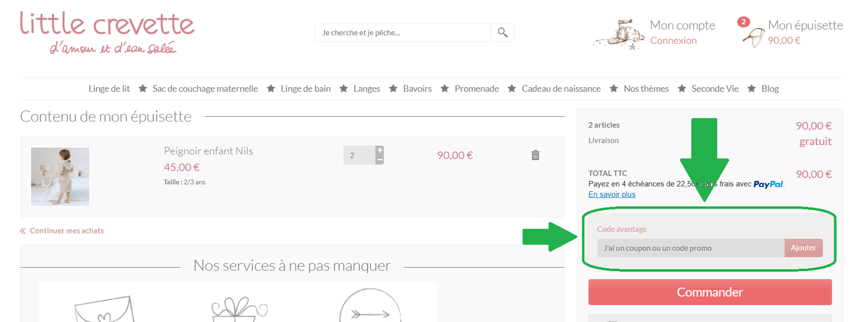This screenshot has height=322, width=868.
Task: Click the quantity field showing 2
Action: [359, 155]
